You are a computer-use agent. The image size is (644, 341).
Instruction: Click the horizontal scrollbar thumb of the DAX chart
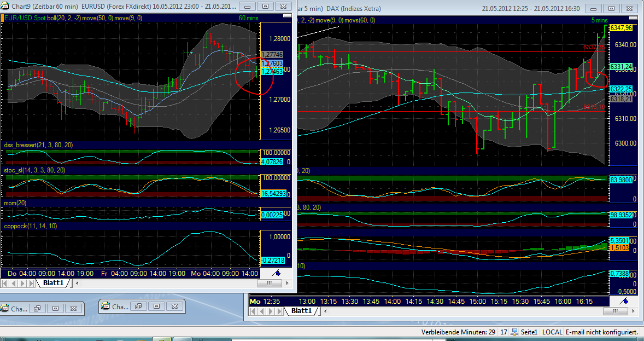pyautogui.click(x=616, y=310)
